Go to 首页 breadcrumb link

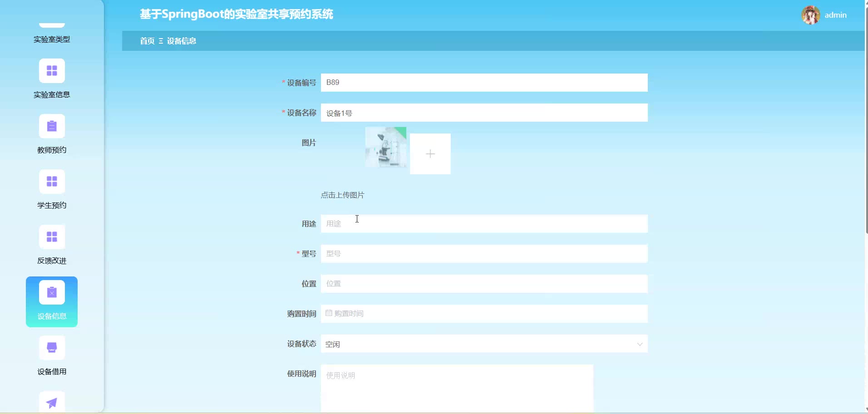tap(147, 41)
